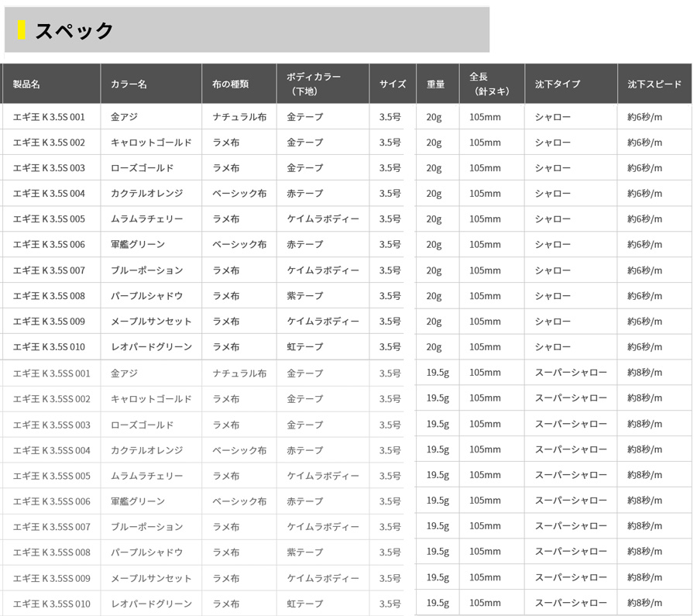Screen dimensions: 697x616
Task: Click ケイムラボディー in the K 3.5S 005 row
Action: coord(323,219)
